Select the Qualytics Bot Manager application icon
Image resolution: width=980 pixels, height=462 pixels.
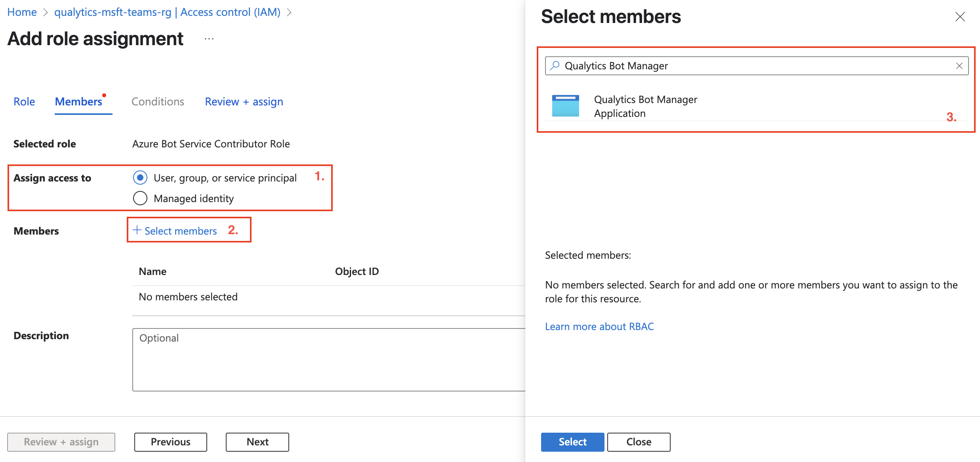point(565,106)
